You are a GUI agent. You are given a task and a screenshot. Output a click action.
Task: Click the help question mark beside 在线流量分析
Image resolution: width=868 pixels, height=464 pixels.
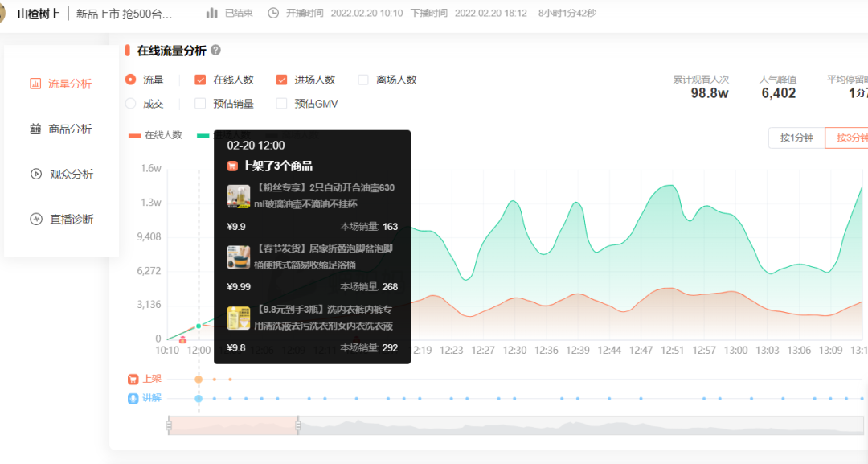point(216,51)
